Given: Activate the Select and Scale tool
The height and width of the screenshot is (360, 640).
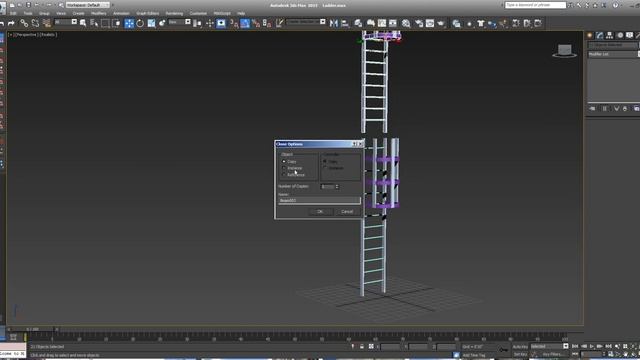Looking at the screenshot, I should pyautogui.click(x=151, y=24).
